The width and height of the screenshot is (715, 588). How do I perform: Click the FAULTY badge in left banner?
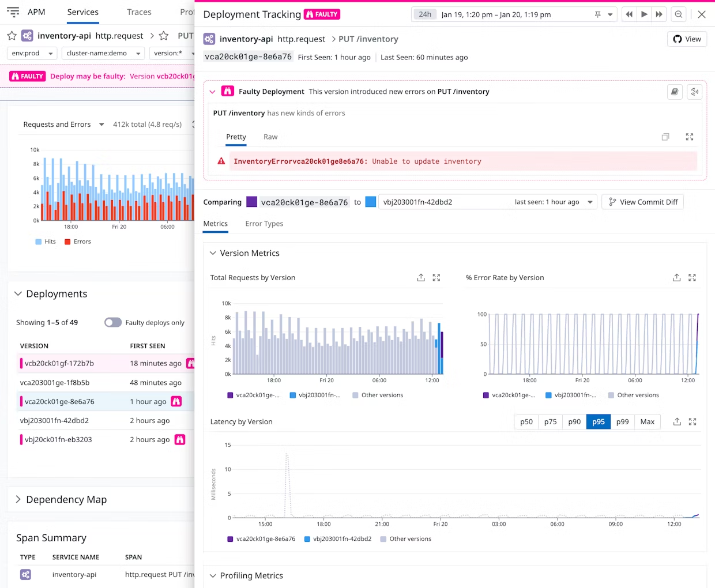tap(28, 76)
